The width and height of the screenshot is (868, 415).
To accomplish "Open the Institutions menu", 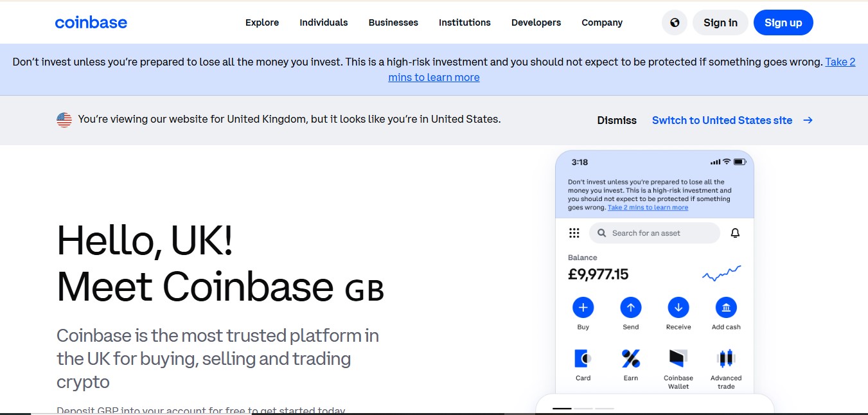I will pyautogui.click(x=465, y=22).
